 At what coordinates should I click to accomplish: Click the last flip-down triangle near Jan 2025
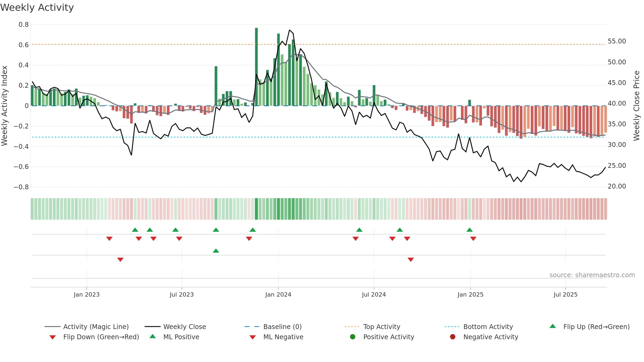coord(473,239)
